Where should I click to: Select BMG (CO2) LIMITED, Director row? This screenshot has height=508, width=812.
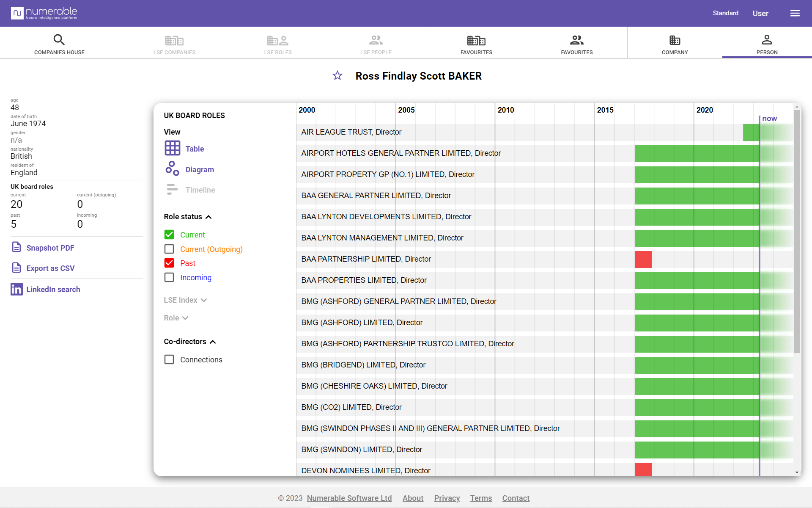click(545, 408)
